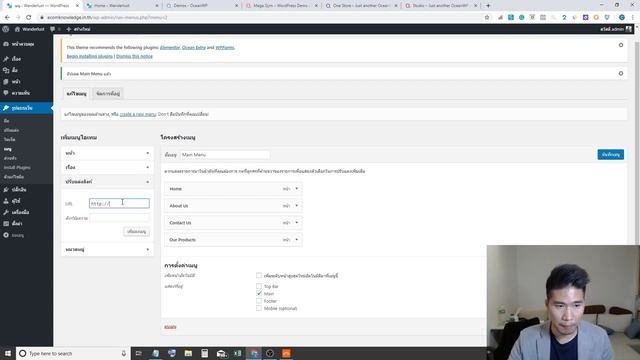Dismiss the Main Menu updated notice
The height and width of the screenshot is (360, 640).
point(621,73)
